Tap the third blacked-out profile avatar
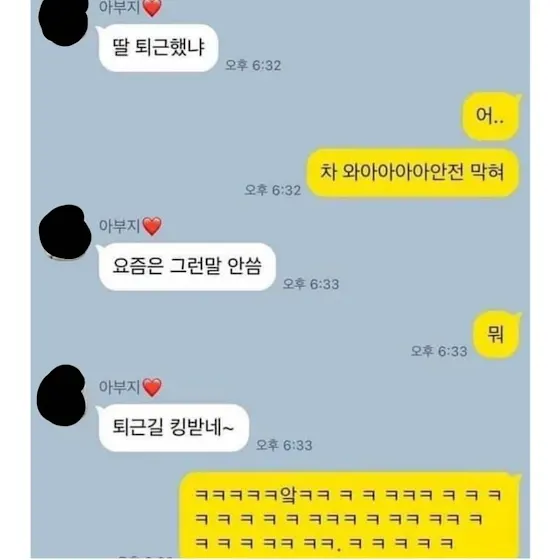Screen dimensions: 560x560 [x=62, y=395]
